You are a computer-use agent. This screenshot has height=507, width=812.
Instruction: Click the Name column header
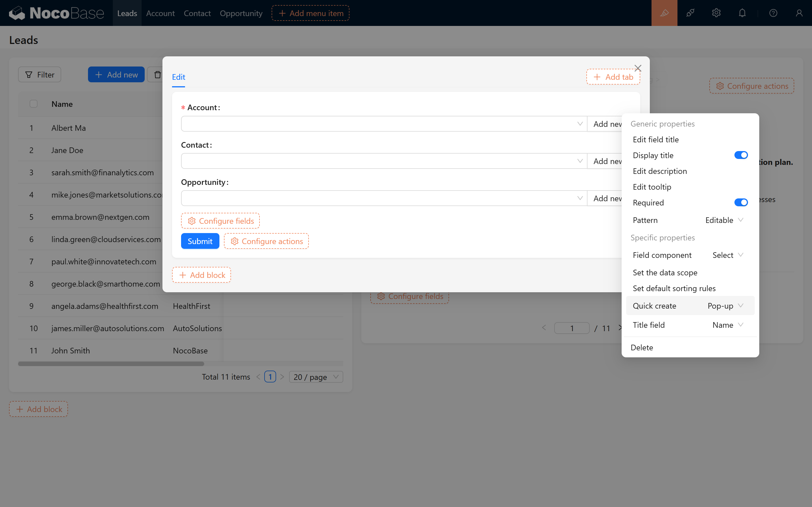tap(62, 104)
